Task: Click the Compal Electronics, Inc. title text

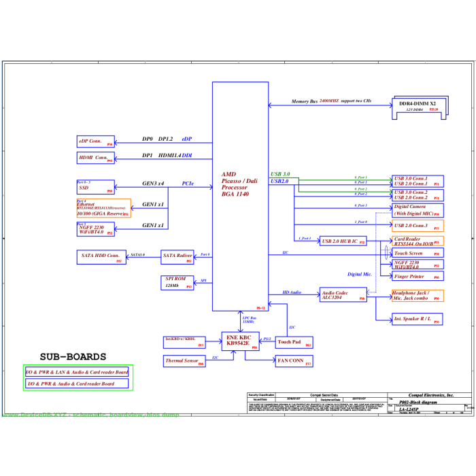Action: point(431,395)
